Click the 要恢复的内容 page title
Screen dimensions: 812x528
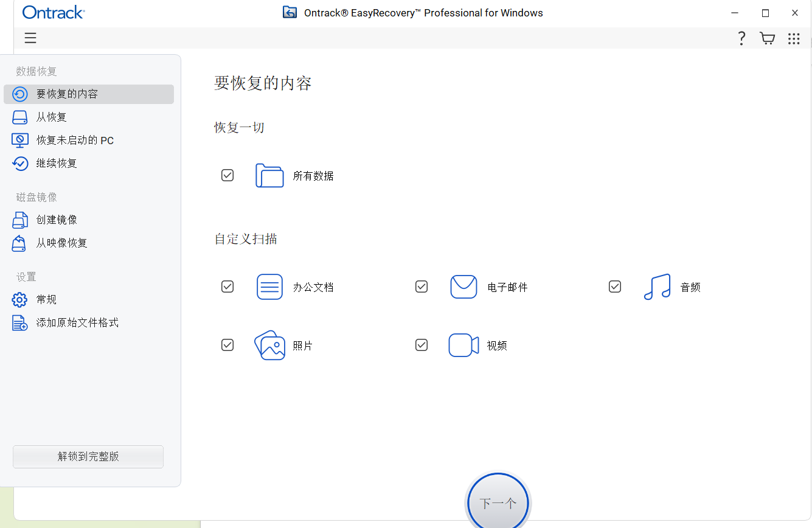pyautogui.click(x=263, y=83)
